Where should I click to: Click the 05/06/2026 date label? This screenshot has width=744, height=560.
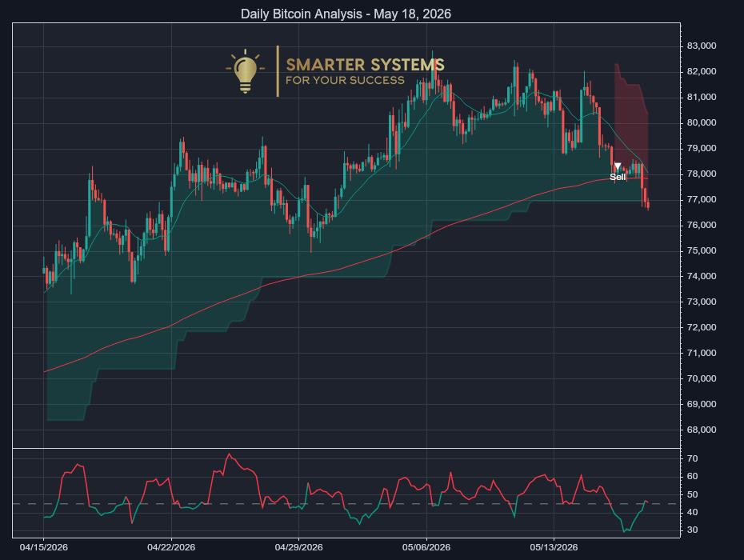(x=426, y=547)
